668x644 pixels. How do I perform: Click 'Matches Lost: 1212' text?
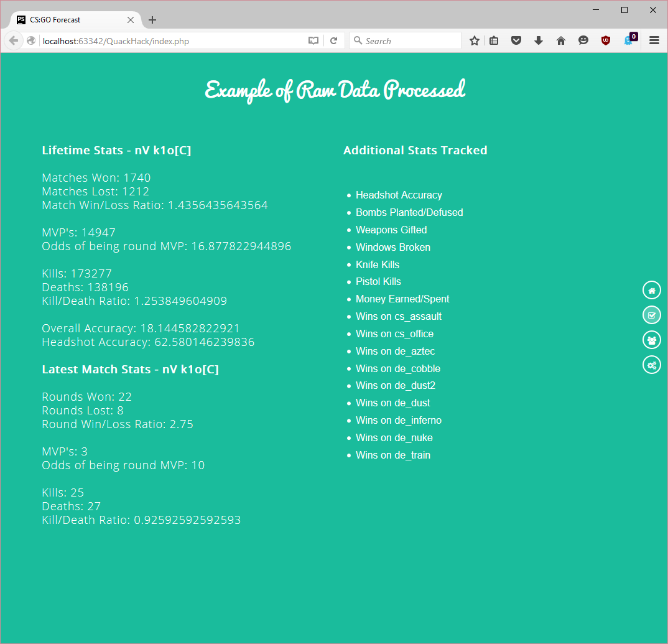(x=95, y=192)
